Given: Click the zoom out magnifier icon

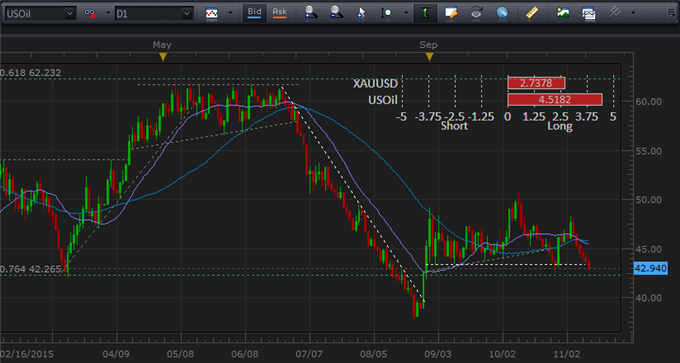Looking at the screenshot, I should pyautogui.click(x=336, y=13).
